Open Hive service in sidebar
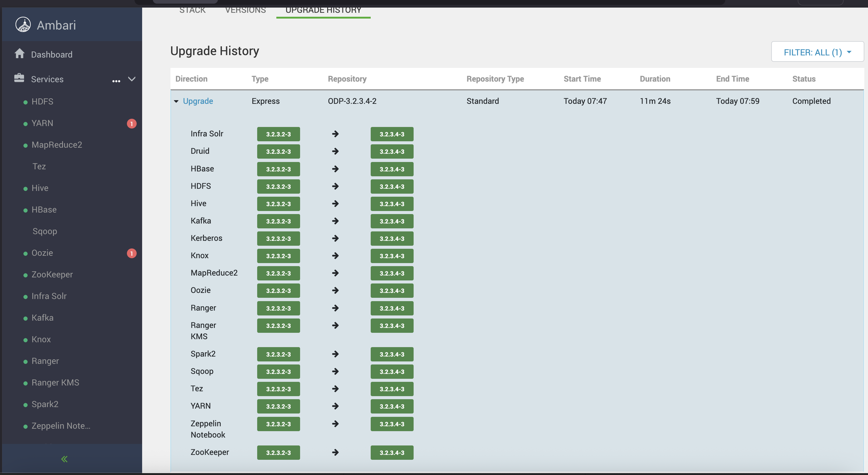Image resolution: width=868 pixels, height=475 pixels. pyautogui.click(x=40, y=188)
